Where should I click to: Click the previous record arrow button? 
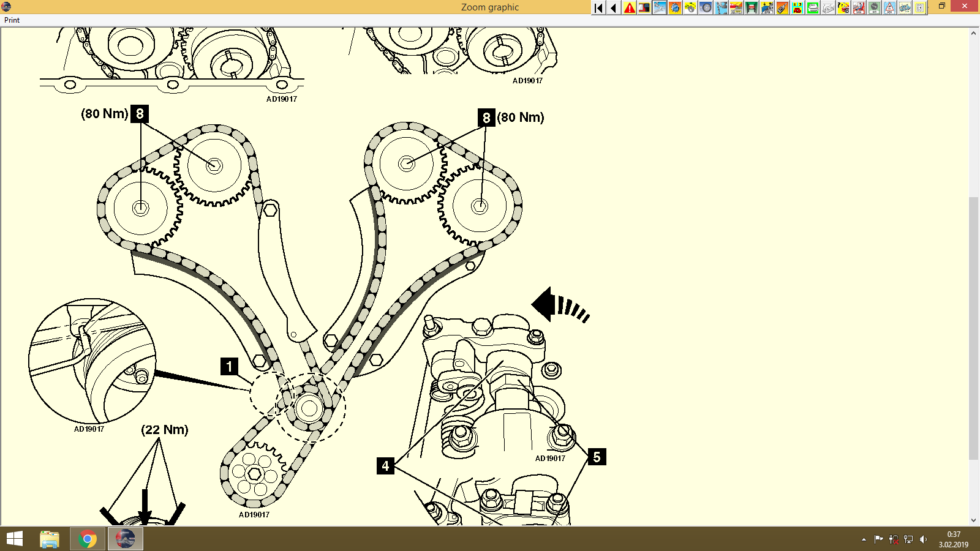[612, 7]
